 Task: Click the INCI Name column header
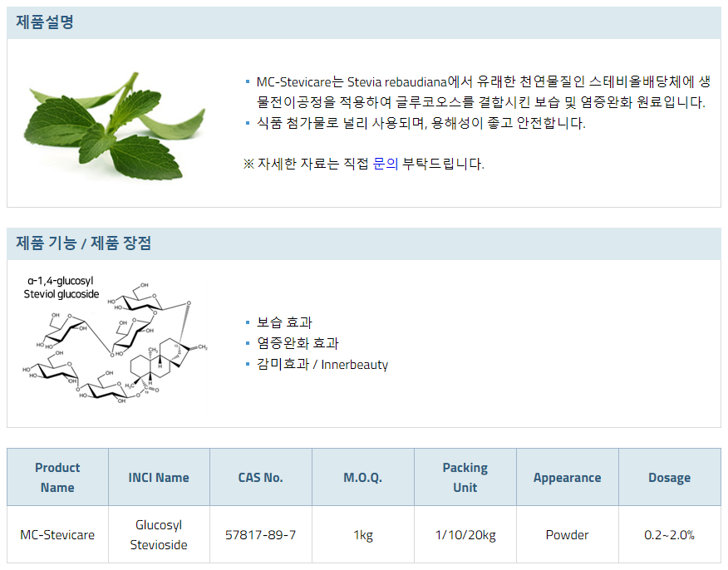click(x=159, y=477)
